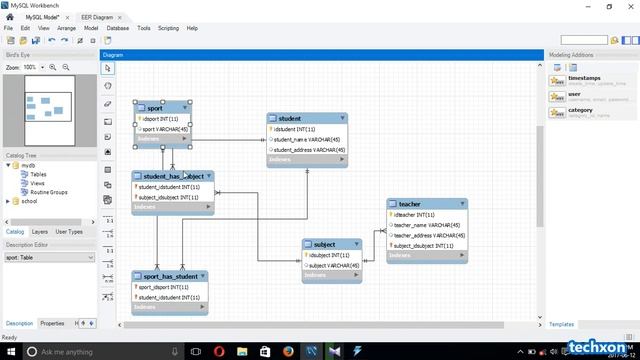
Task: Select the hand pan tool
Action: (108, 86)
